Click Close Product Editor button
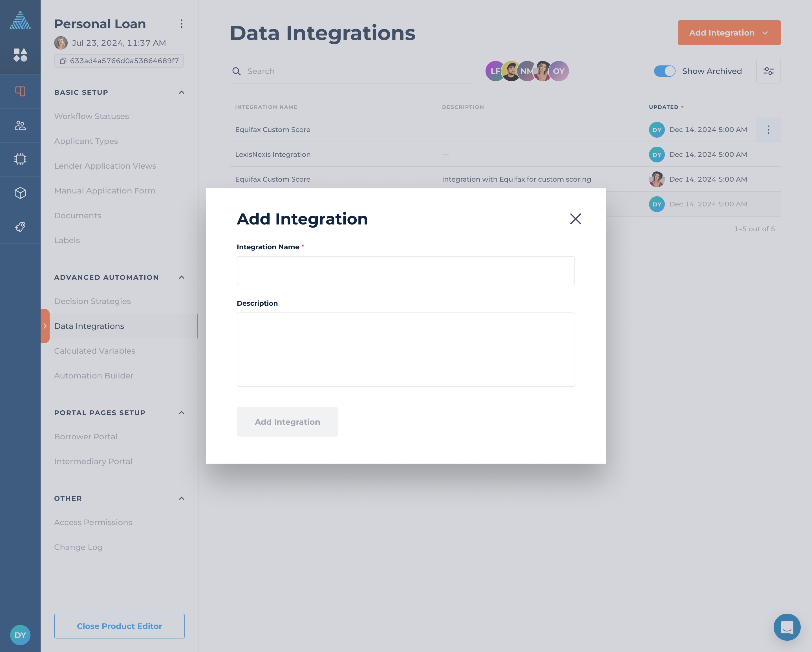The image size is (812, 652). point(119,626)
